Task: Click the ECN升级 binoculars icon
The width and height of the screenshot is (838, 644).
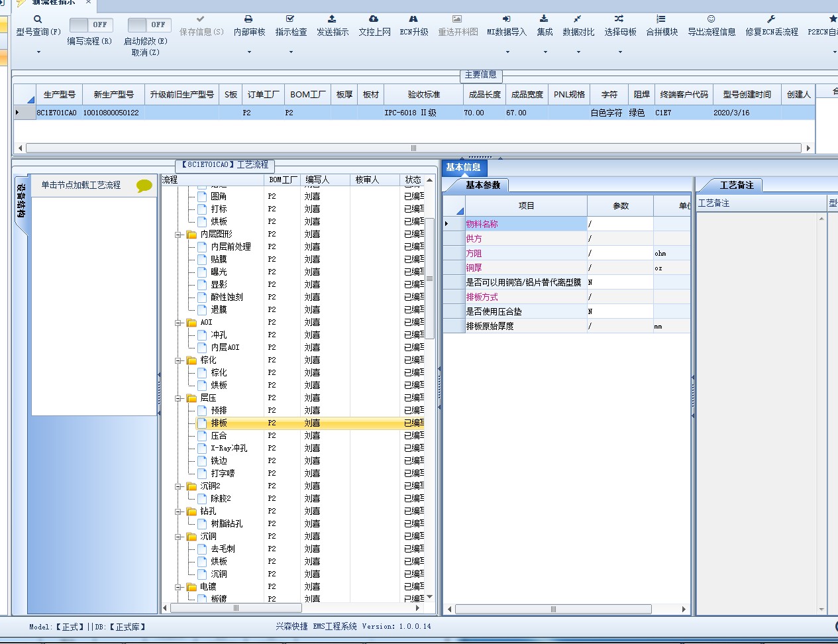Action: point(413,19)
